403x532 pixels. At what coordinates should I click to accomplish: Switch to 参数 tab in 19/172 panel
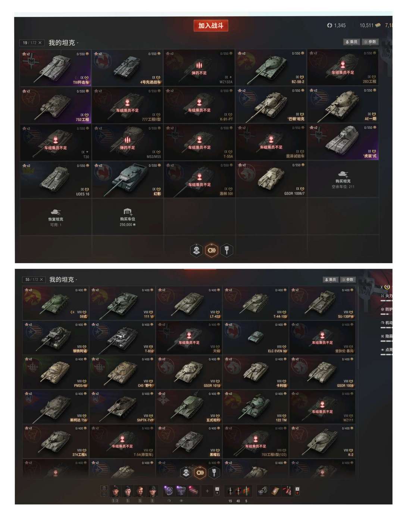click(x=370, y=42)
